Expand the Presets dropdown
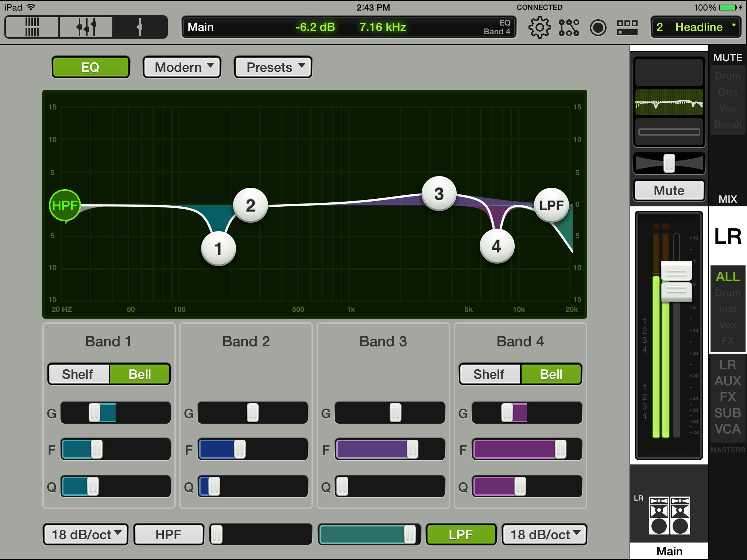The width and height of the screenshot is (747, 560). tap(273, 67)
